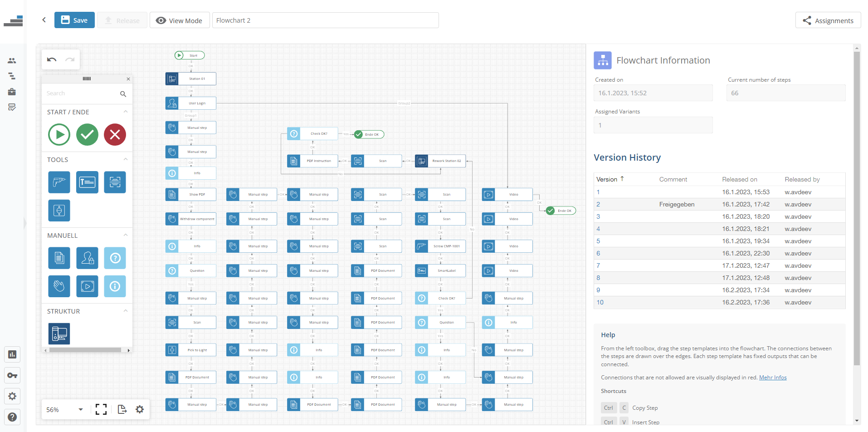Pick the manual step hand icon template

pos(59,286)
